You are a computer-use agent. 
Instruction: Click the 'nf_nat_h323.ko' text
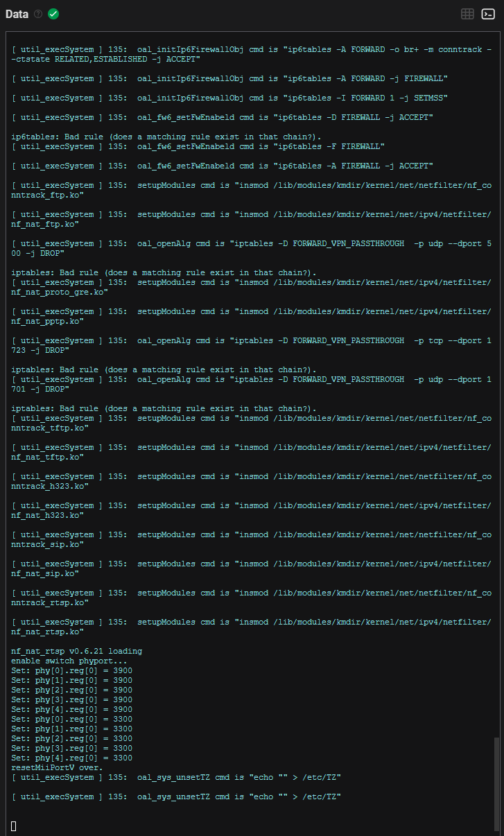click(46, 515)
